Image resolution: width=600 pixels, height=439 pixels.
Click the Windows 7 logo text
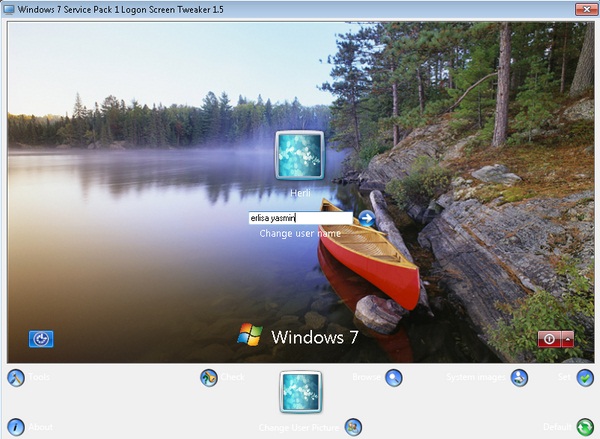315,337
